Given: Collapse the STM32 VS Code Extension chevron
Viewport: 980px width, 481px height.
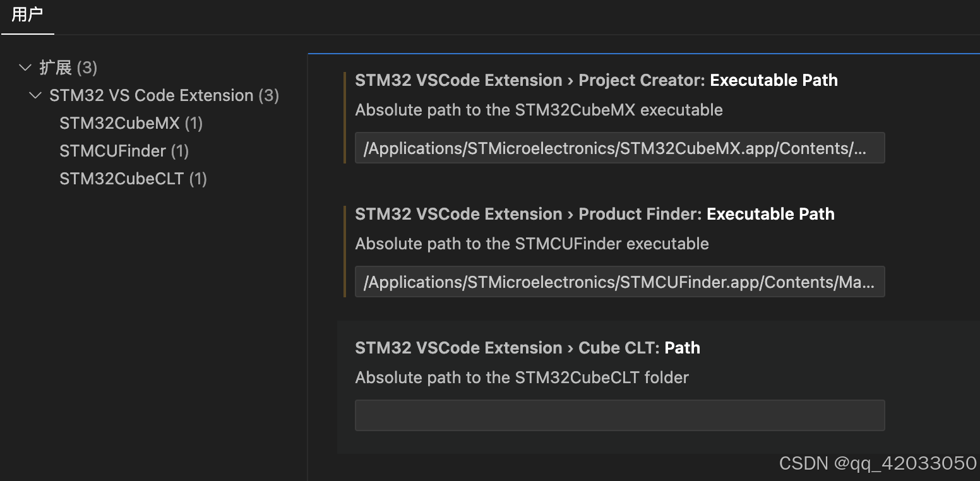Looking at the screenshot, I should point(35,95).
